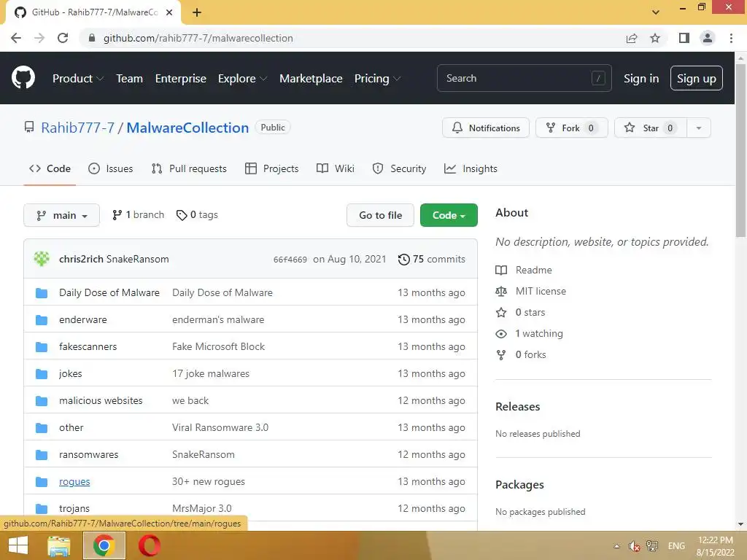Open Chrome three-dot menu

[731, 38]
